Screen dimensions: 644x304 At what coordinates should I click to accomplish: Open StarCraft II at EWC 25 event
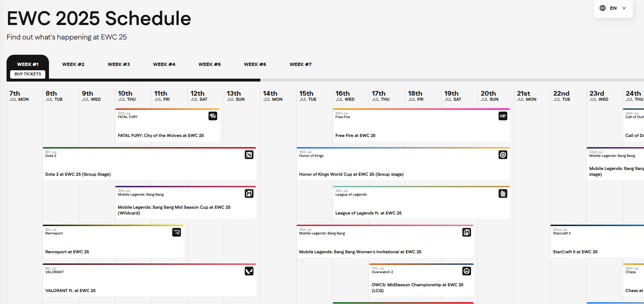tap(597, 241)
